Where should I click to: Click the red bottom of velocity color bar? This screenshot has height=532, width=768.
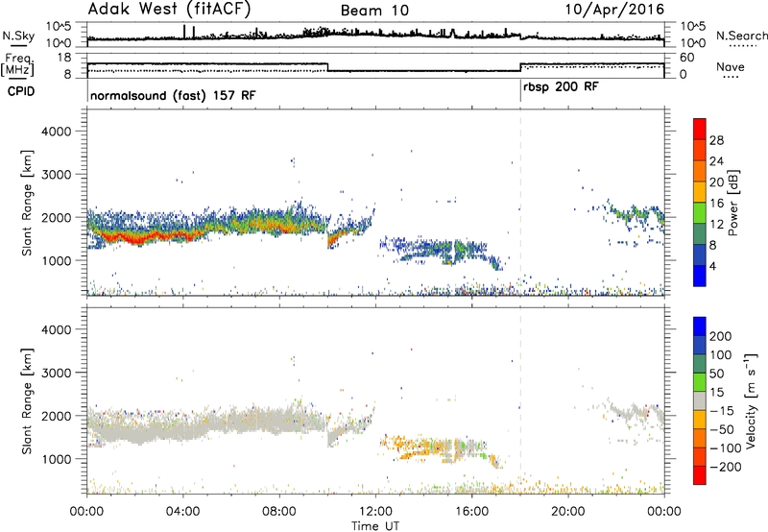pos(700,475)
